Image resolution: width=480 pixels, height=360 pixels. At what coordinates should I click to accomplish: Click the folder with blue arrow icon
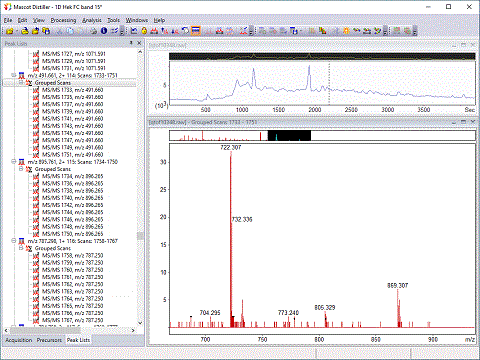click(35, 31)
